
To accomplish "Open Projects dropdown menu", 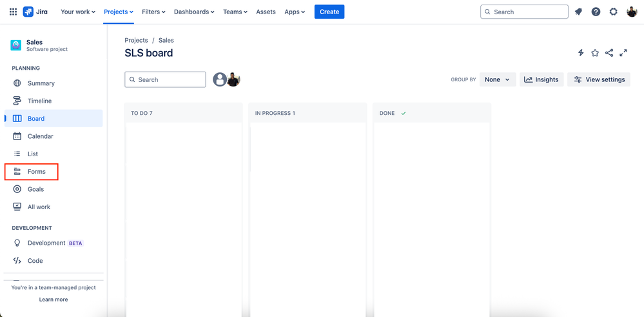I will [x=118, y=12].
